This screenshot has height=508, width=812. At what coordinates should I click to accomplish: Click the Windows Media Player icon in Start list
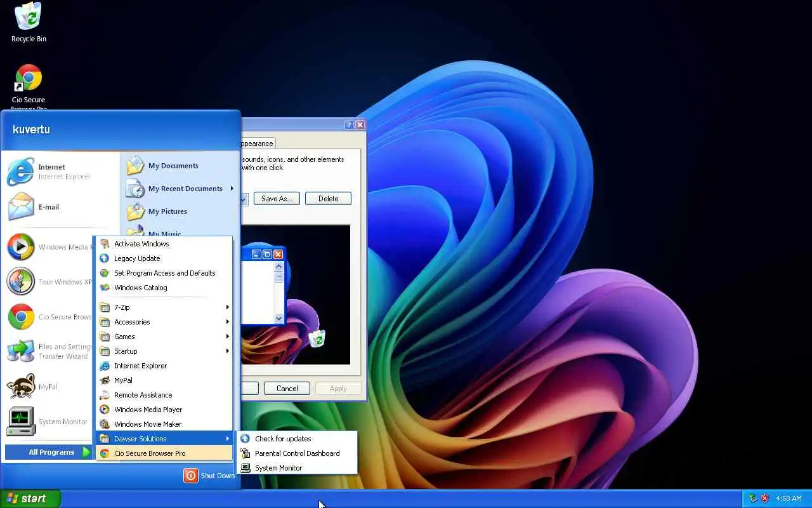pyautogui.click(x=20, y=247)
